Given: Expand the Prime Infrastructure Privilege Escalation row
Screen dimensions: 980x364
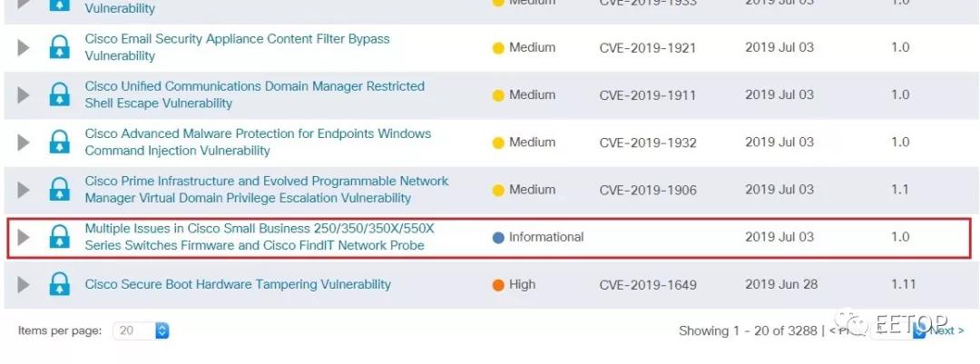Looking at the screenshot, I should tap(23, 190).
